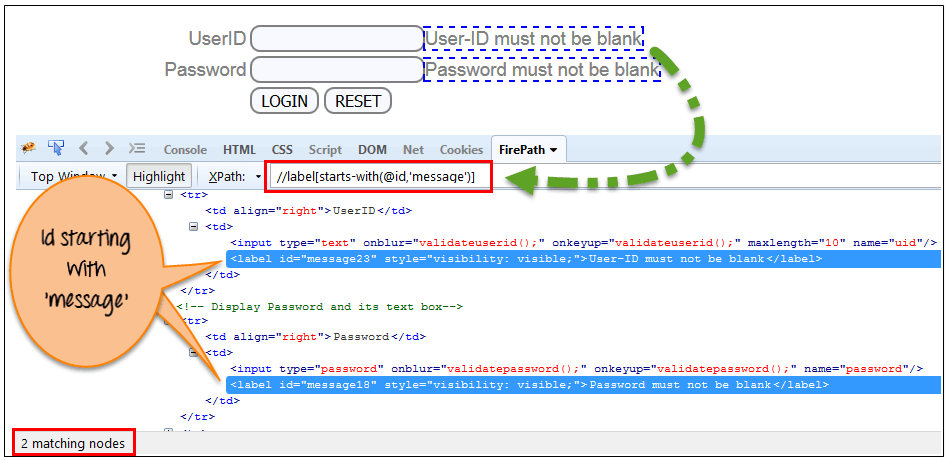Select the DOM tab

coord(372,150)
